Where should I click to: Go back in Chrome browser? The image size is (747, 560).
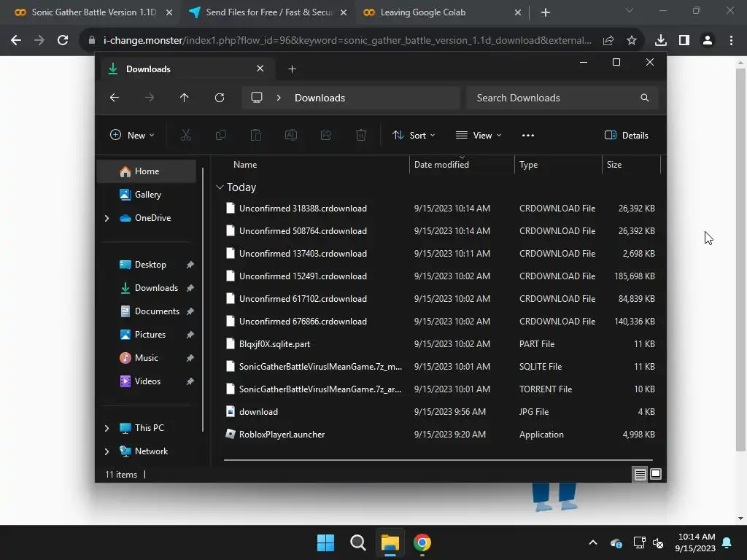[16, 40]
